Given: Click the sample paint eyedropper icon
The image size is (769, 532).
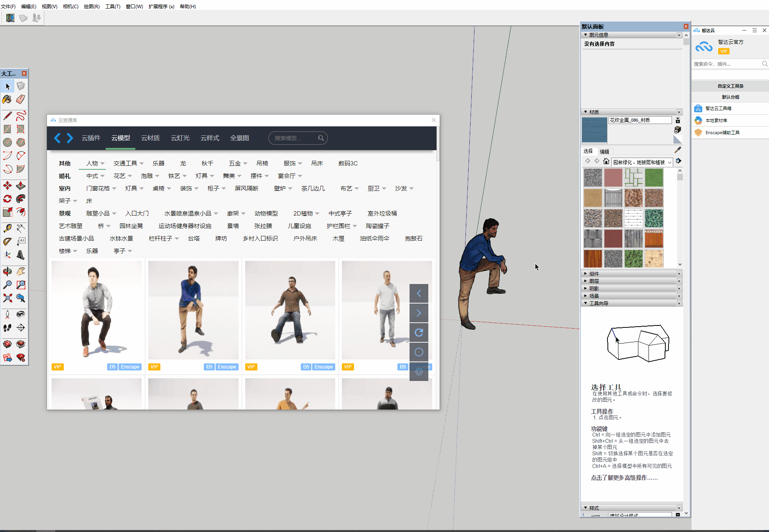Looking at the screenshot, I should [678, 150].
